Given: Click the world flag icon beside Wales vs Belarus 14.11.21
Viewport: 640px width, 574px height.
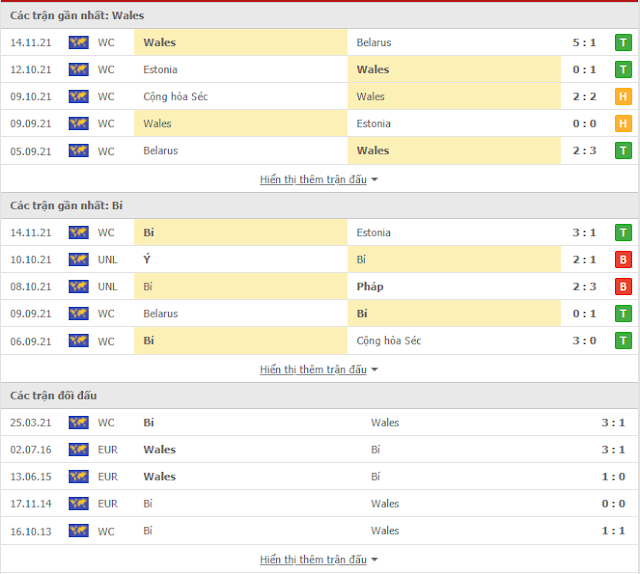Looking at the screenshot, I should (78, 43).
